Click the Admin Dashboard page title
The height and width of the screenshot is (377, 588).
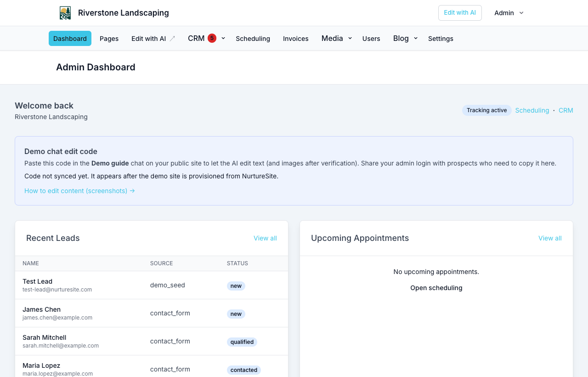pos(96,67)
